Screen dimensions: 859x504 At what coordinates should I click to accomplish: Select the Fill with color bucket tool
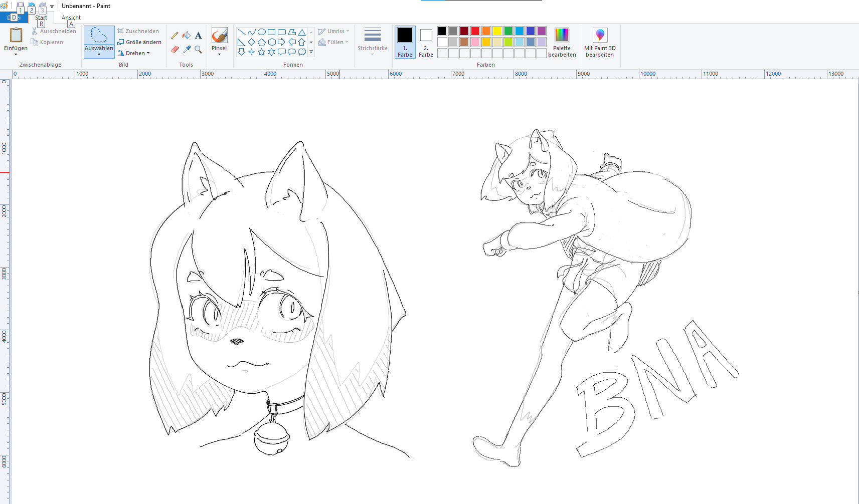click(187, 36)
